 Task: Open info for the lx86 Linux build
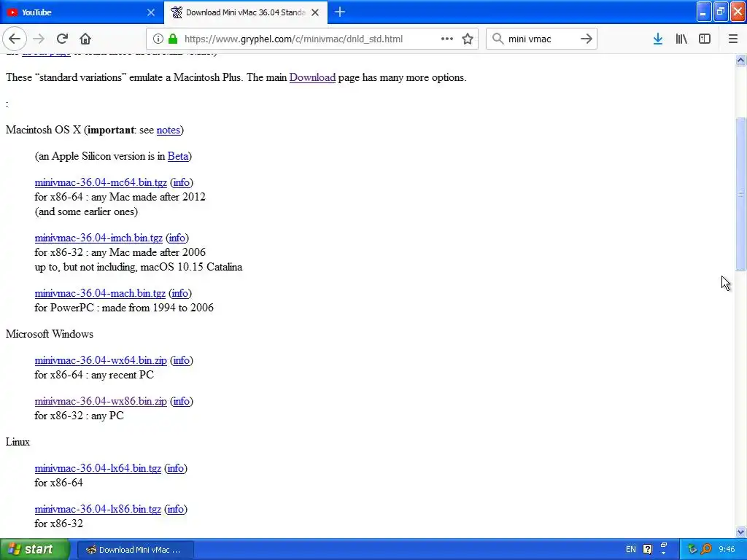tap(175, 509)
